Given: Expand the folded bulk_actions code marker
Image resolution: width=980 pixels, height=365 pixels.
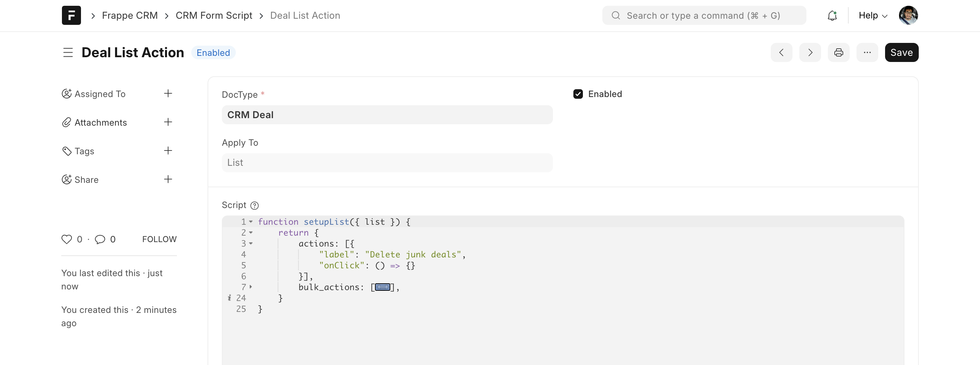Looking at the screenshot, I should (383, 287).
